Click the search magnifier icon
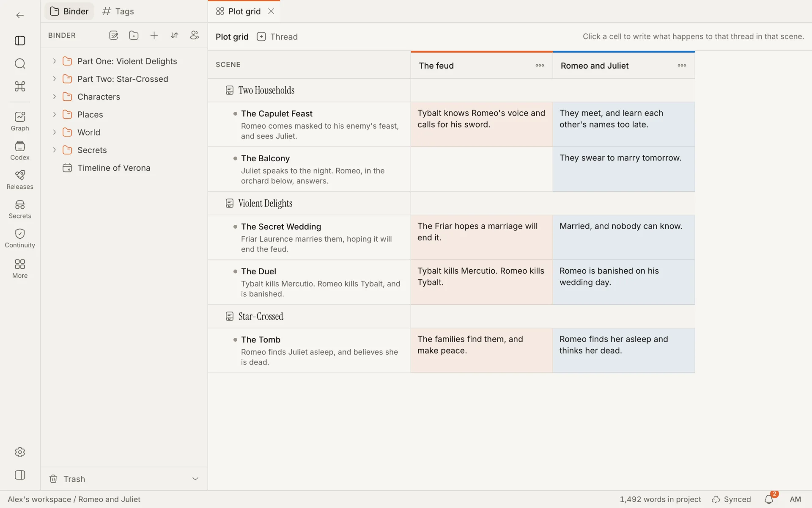Viewport: 812px width, 508px height. tap(20, 63)
